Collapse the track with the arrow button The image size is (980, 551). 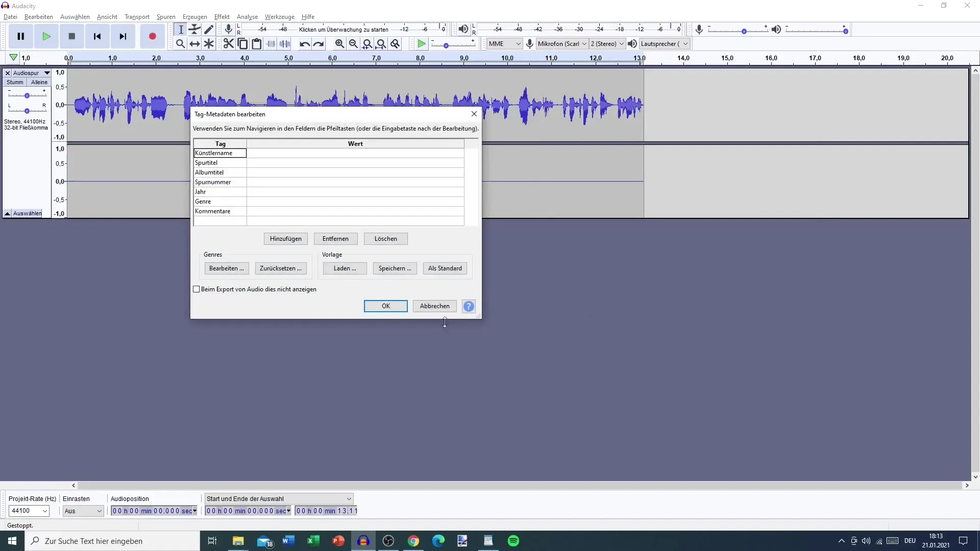coord(8,213)
